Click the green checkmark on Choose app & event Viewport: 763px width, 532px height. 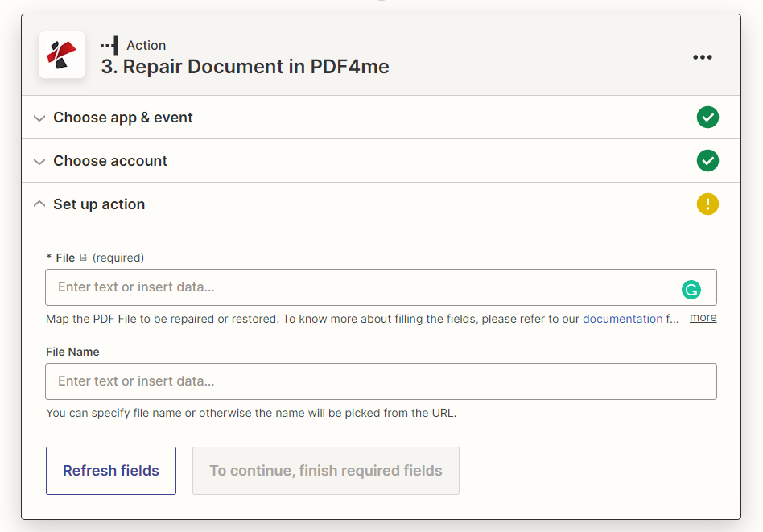(707, 117)
